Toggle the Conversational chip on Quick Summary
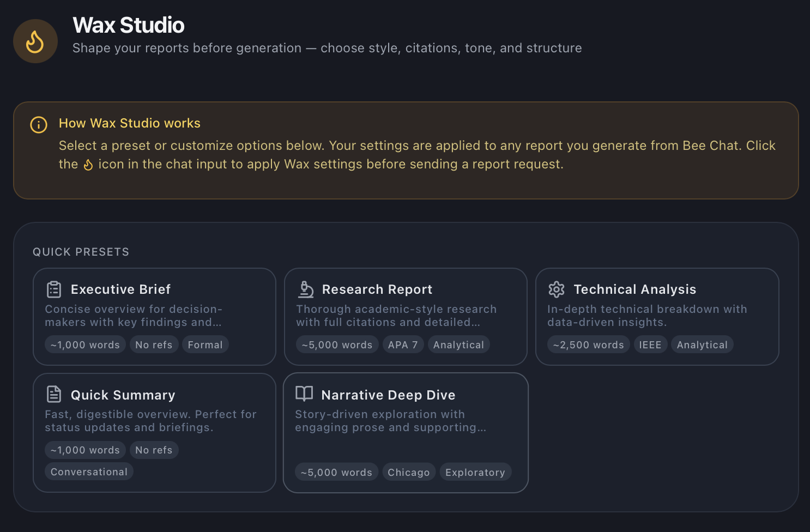810x532 pixels. coord(88,471)
